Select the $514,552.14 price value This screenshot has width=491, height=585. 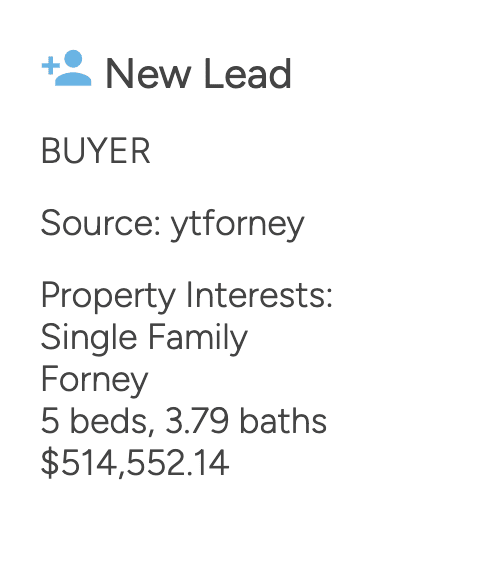135,463
